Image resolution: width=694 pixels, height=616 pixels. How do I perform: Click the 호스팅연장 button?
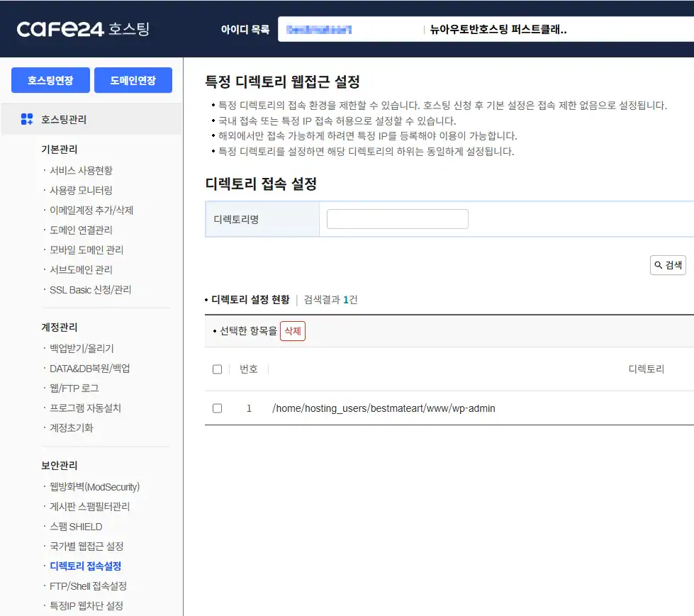pos(50,80)
